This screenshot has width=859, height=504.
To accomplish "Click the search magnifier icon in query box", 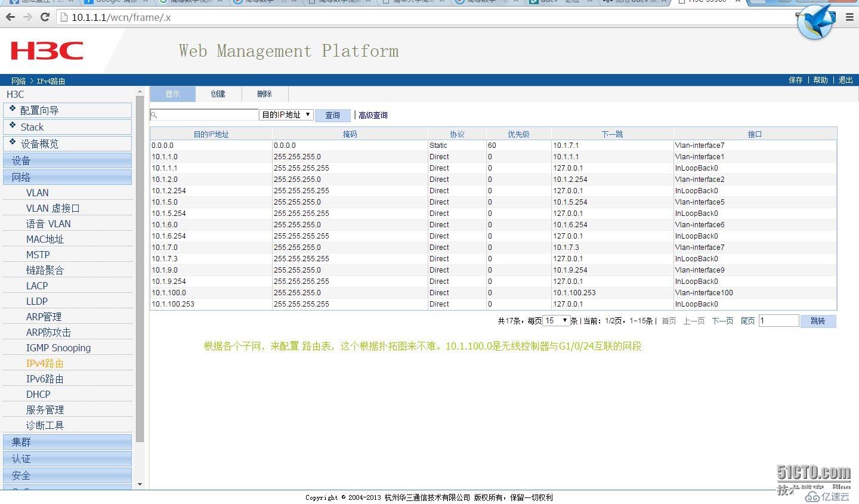I will [154, 115].
